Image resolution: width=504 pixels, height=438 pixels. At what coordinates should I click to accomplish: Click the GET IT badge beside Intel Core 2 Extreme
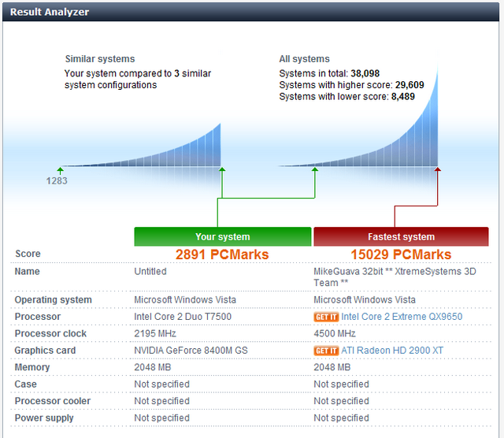click(326, 317)
